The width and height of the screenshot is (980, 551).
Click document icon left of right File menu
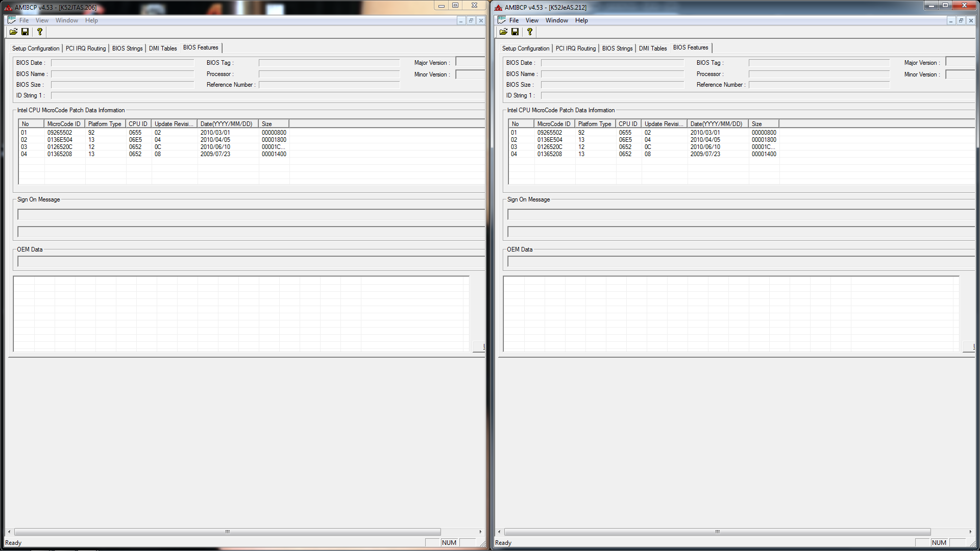[x=501, y=20]
